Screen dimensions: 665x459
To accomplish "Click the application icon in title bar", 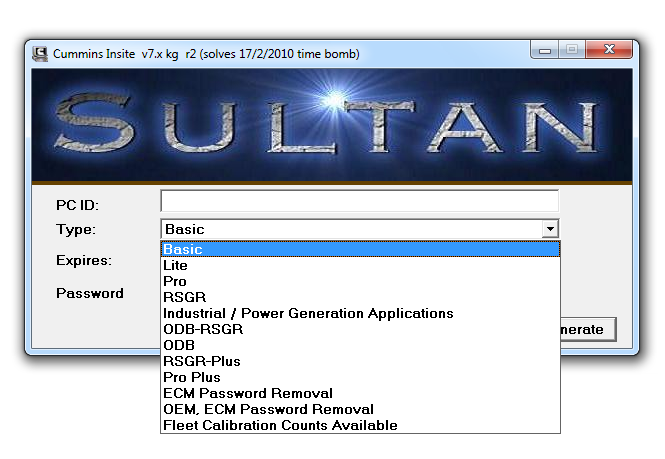I will 40,53.
